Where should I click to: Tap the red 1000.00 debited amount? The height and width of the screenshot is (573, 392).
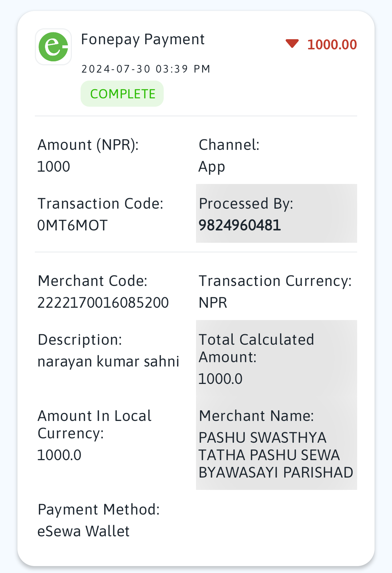(332, 45)
